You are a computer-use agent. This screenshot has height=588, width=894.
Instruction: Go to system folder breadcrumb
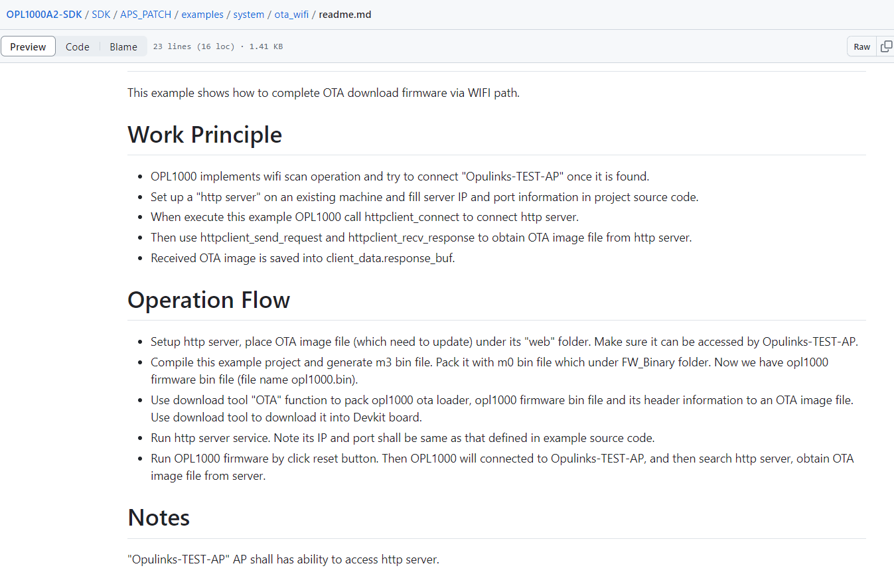tap(248, 14)
